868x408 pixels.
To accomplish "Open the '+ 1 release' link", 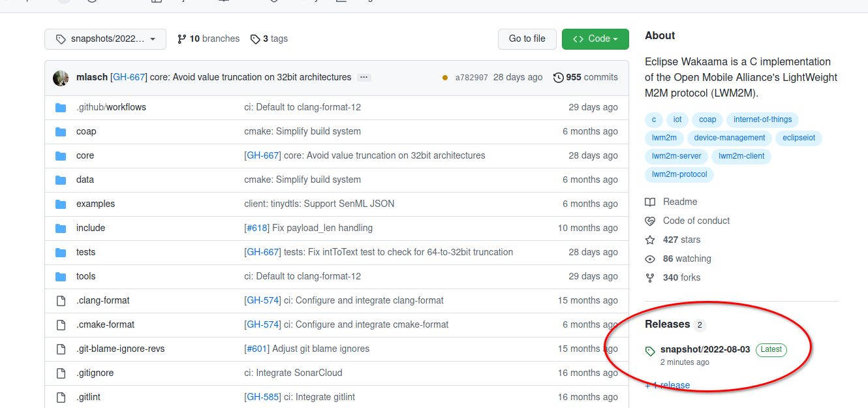I will coord(667,384).
